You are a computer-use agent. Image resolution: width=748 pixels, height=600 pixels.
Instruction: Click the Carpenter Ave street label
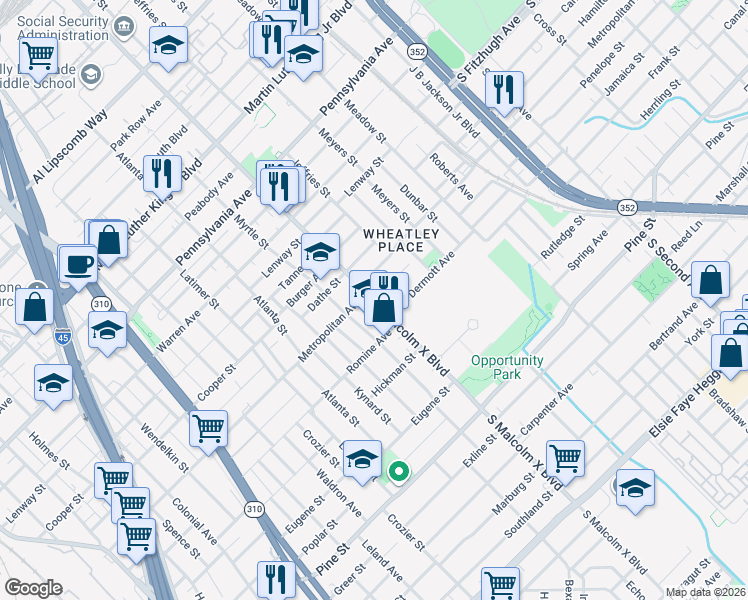tap(546, 409)
